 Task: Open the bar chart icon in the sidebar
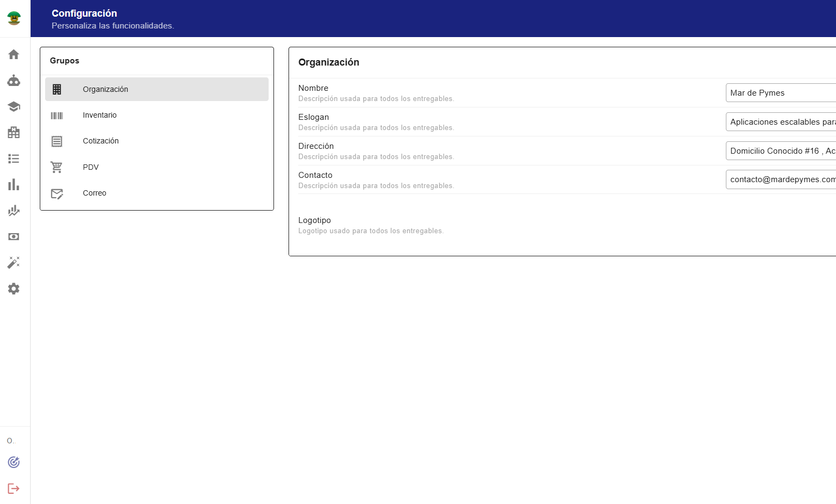(x=14, y=185)
